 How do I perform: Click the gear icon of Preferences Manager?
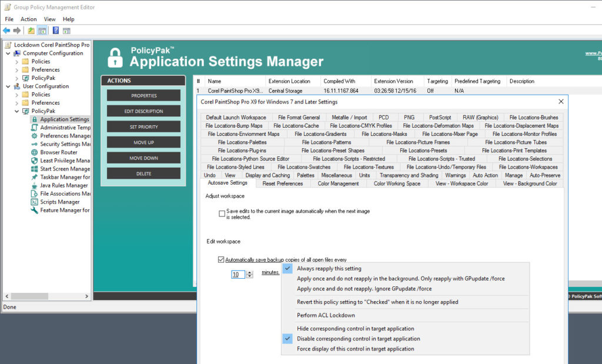(x=34, y=136)
